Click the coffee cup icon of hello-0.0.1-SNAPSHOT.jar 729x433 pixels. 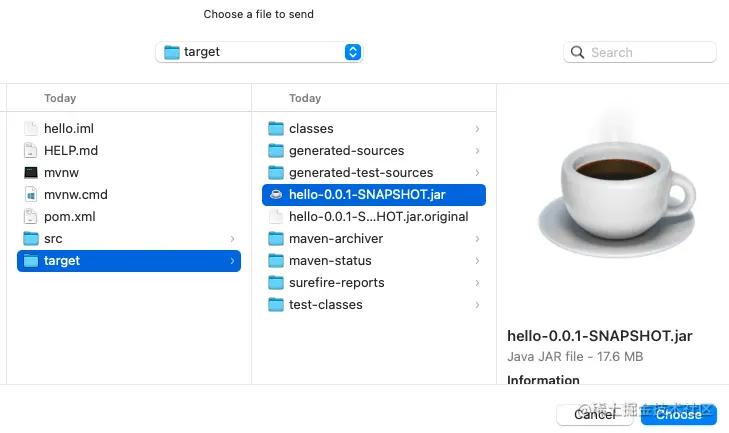[276, 194]
